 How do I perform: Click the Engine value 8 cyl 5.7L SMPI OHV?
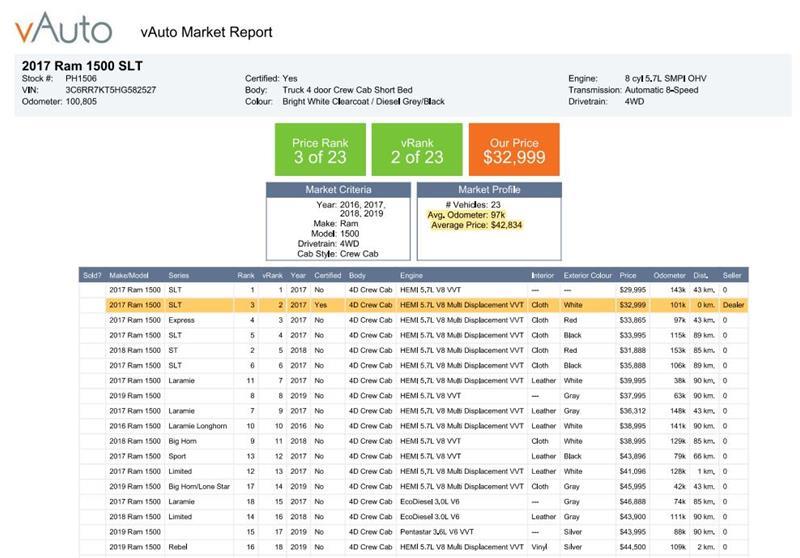point(665,79)
